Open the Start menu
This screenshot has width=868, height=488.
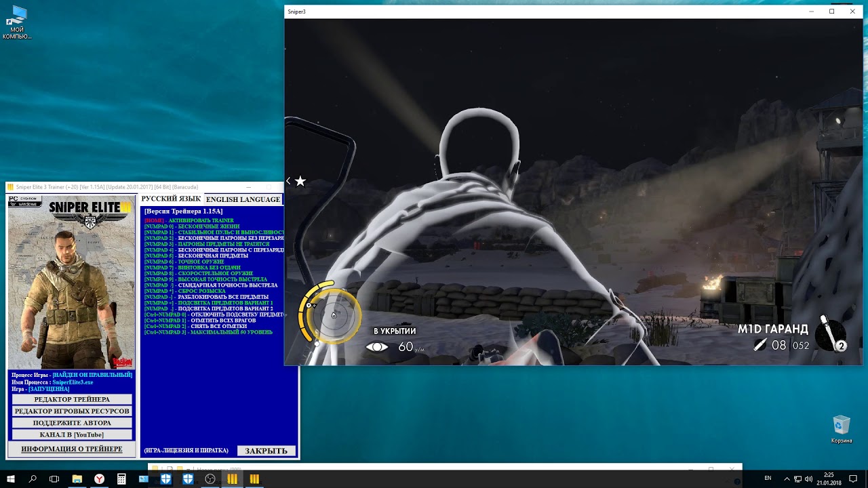coord(11,479)
